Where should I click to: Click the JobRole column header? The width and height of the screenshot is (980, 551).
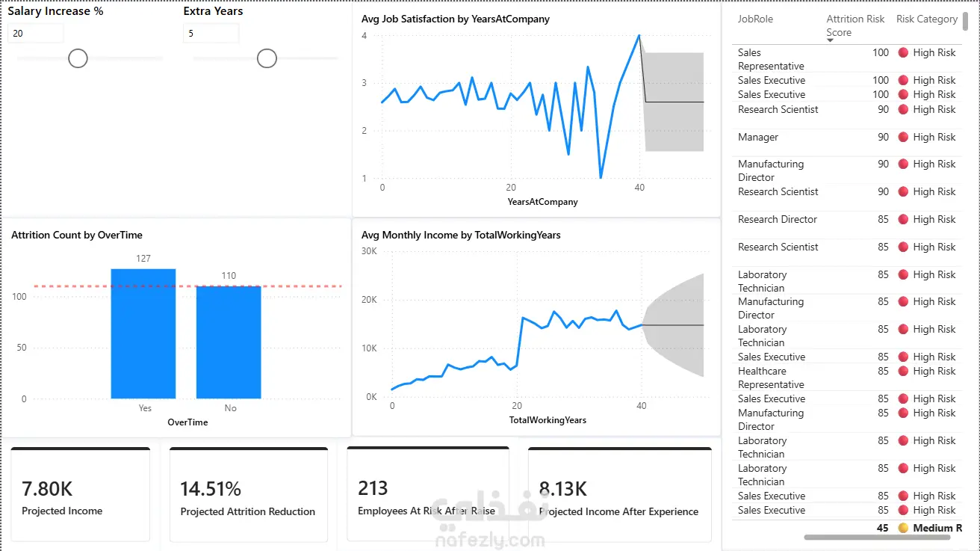tap(755, 19)
